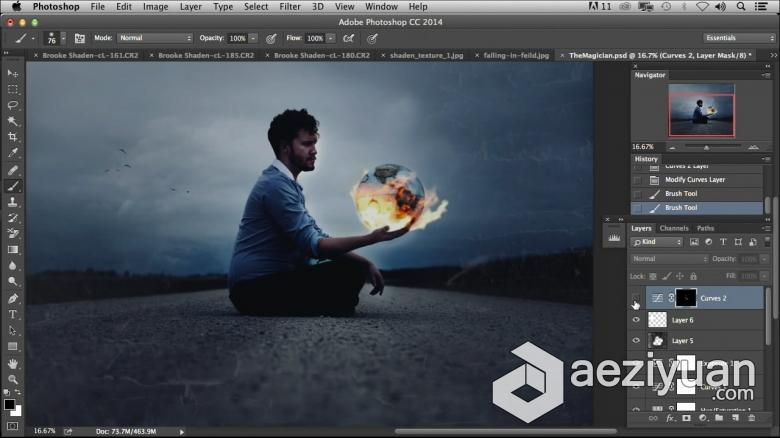Select the Clone Stamp tool
This screenshot has width=780, height=438.
pos(12,202)
